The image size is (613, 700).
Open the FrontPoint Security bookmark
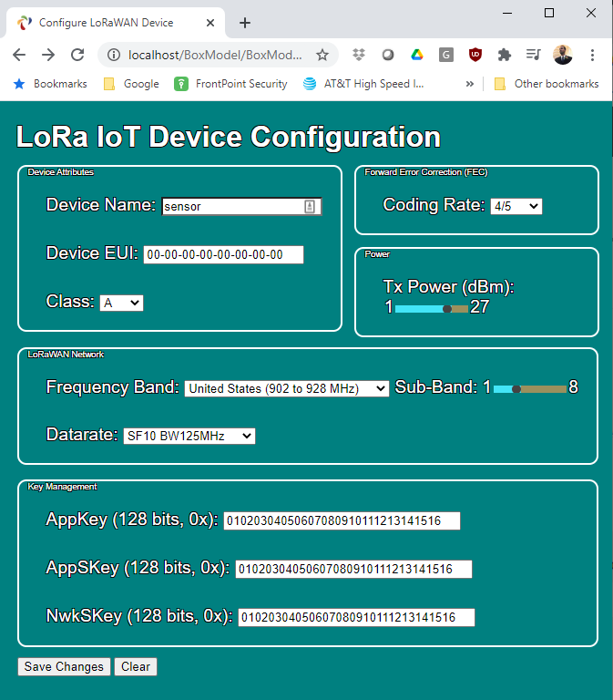[x=230, y=84]
